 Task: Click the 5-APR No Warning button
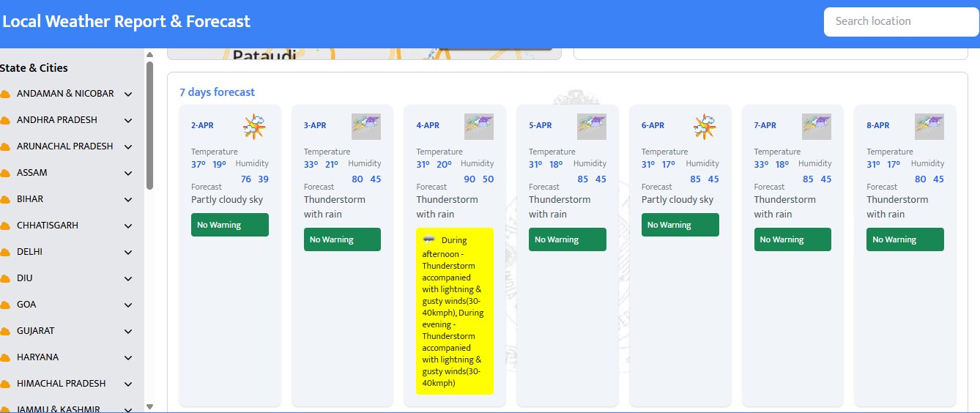pos(568,239)
